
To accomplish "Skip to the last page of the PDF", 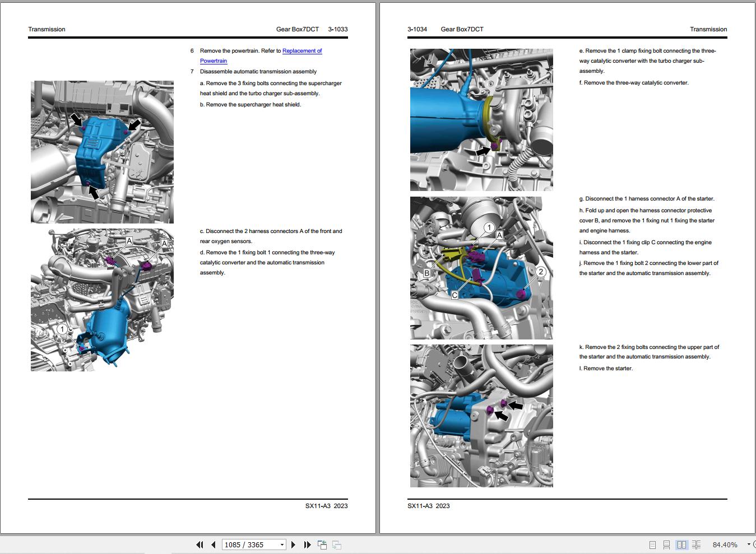I will [x=307, y=544].
